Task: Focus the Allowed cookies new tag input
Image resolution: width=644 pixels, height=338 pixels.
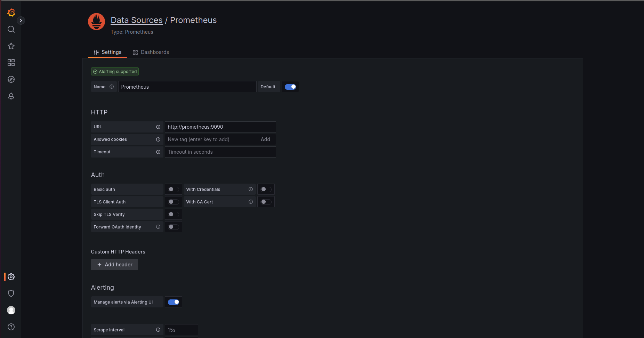Action: (211, 139)
